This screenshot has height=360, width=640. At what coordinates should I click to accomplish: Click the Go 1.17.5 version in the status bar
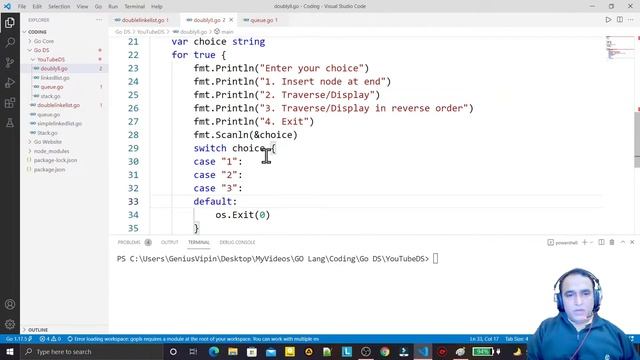(x=19, y=339)
